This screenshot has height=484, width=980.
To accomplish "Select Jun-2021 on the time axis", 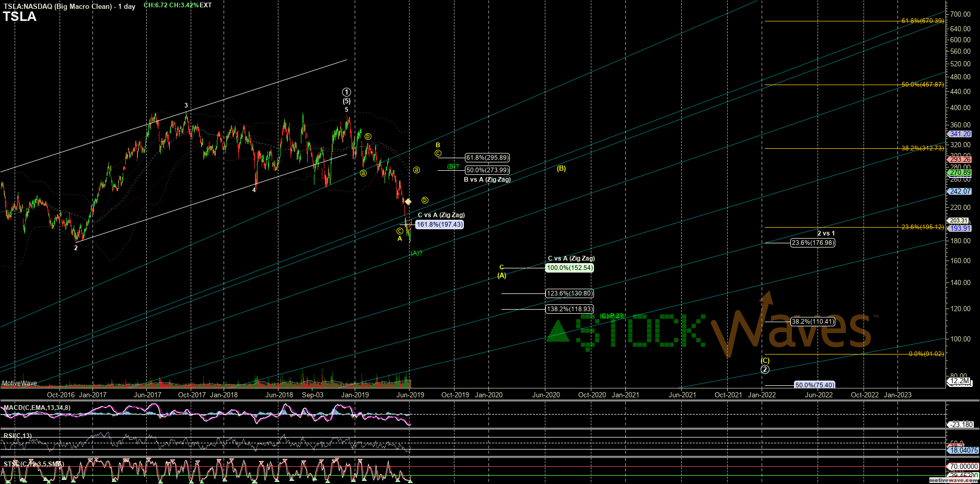I will (682, 395).
